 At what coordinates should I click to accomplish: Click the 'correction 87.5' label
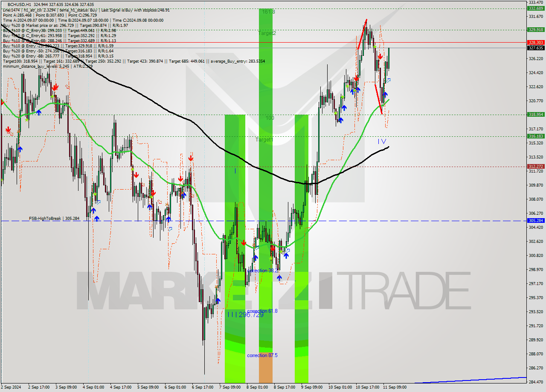pyautogui.click(x=262, y=355)
